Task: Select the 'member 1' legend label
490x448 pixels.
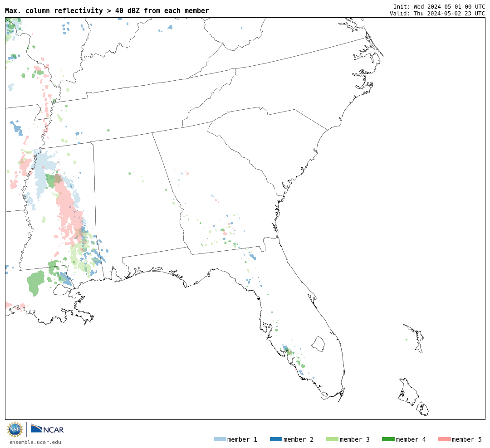Action: click(x=242, y=439)
